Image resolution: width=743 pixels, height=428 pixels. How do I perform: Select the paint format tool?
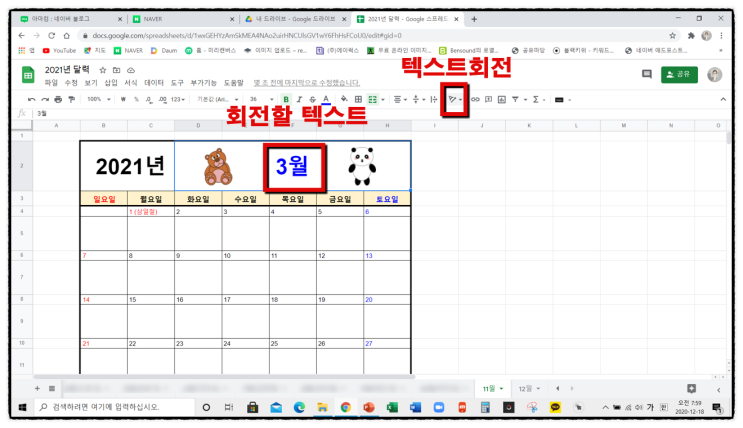click(72, 100)
